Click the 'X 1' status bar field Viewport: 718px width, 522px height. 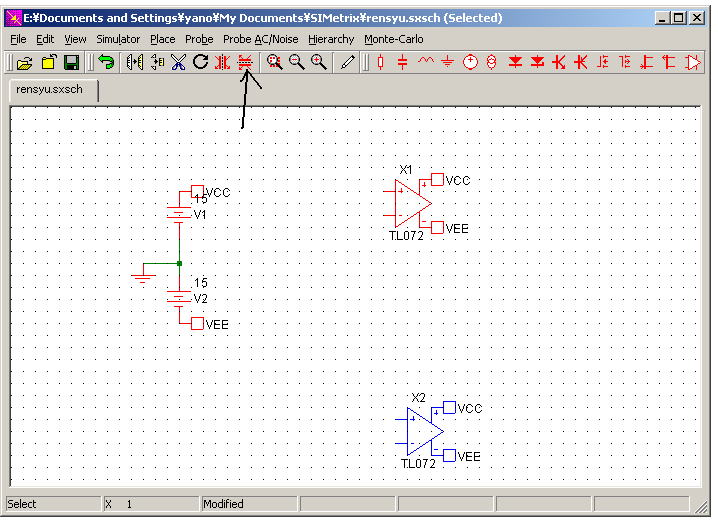pyautogui.click(x=151, y=504)
